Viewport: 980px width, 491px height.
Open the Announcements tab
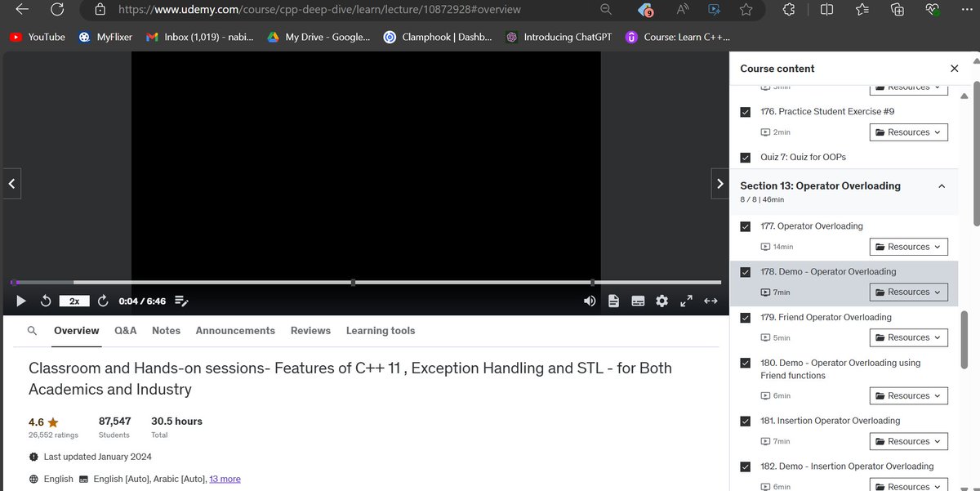click(x=235, y=331)
